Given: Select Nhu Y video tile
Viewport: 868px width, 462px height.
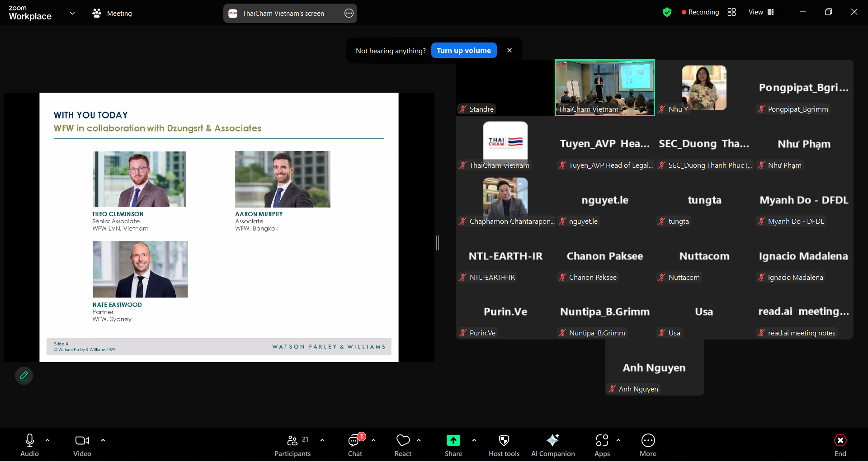Looking at the screenshot, I should coord(704,88).
